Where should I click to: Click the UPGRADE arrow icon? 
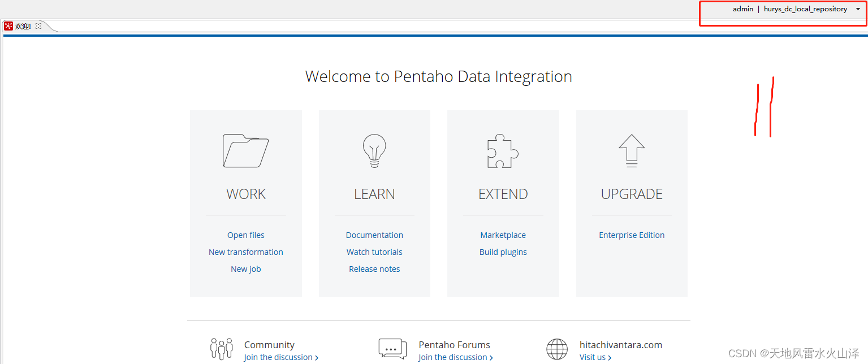click(x=632, y=151)
